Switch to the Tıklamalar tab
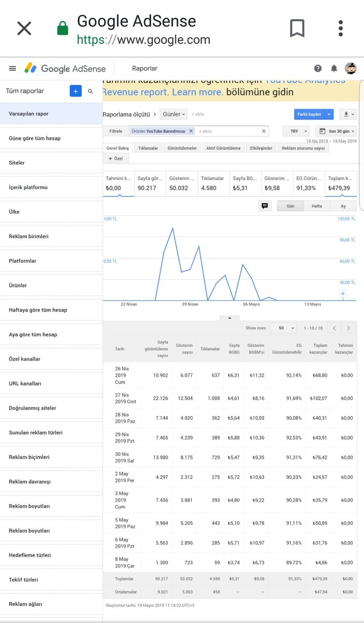This screenshot has width=364, height=623. pyautogui.click(x=148, y=148)
